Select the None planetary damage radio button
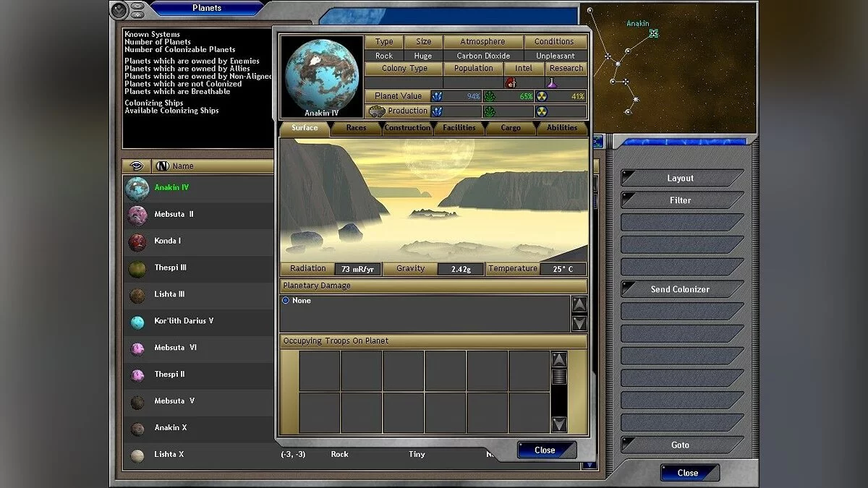868x488 pixels. pyautogui.click(x=286, y=300)
